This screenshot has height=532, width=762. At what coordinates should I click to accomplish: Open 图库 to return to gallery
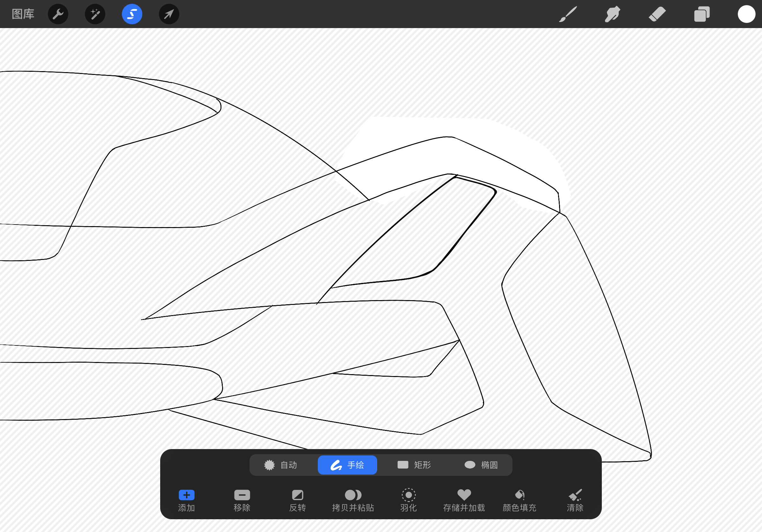pos(23,14)
